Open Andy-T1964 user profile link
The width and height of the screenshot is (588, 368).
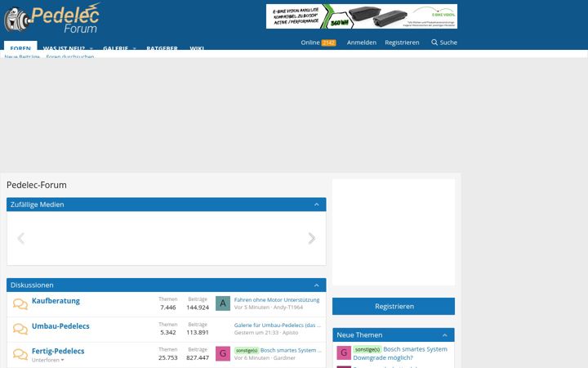click(x=288, y=307)
